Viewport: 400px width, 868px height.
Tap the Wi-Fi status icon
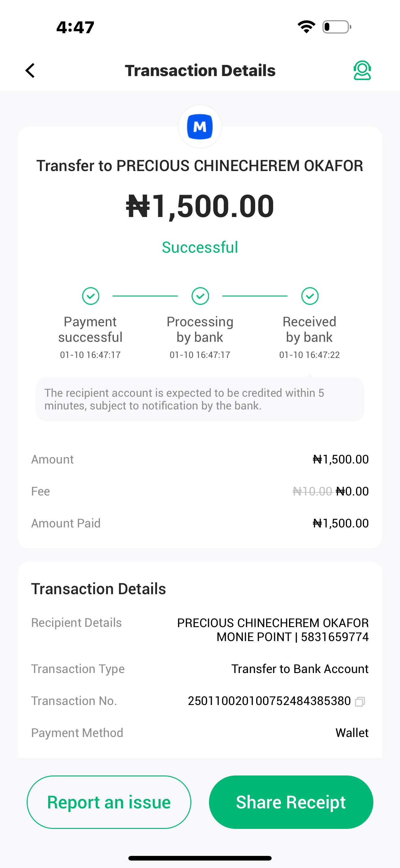306,27
